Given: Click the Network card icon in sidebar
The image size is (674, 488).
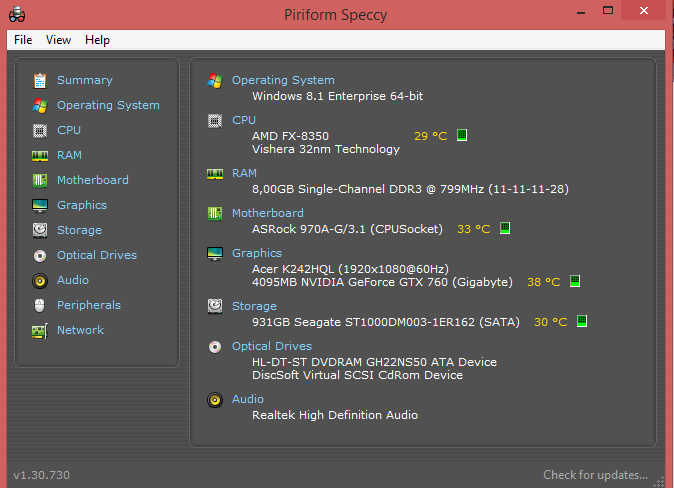Looking at the screenshot, I should (x=40, y=331).
